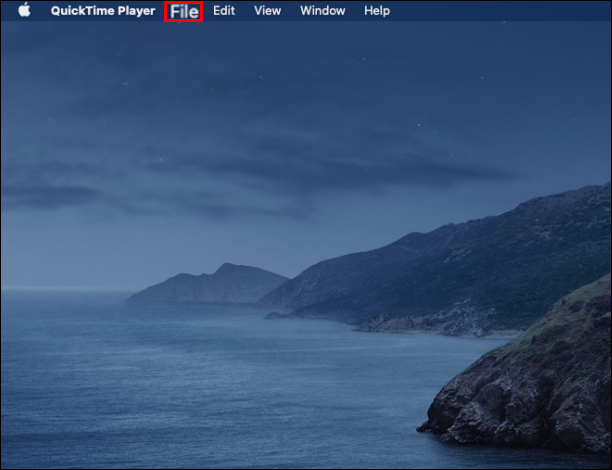Click the File item outlined in red
The width and height of the screenshot is (612, 470).
click(184, 12)
